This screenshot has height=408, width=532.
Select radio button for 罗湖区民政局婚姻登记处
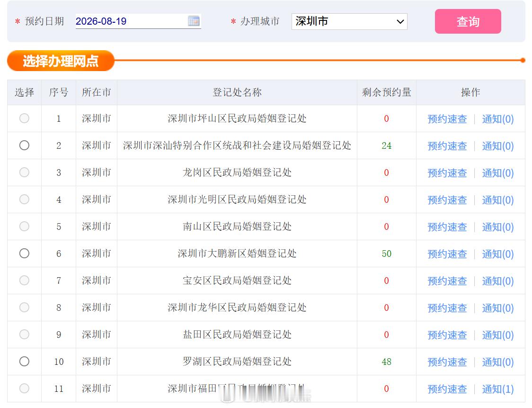tap(24, 362)
